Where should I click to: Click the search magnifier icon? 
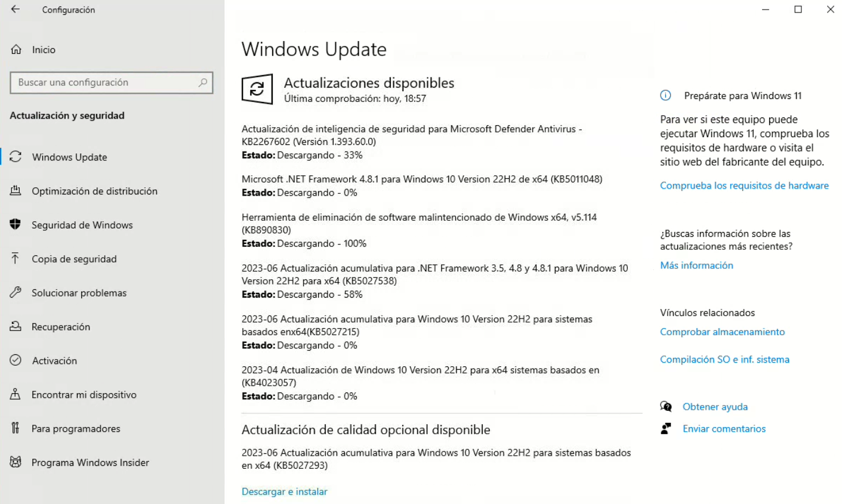point(203,82)
